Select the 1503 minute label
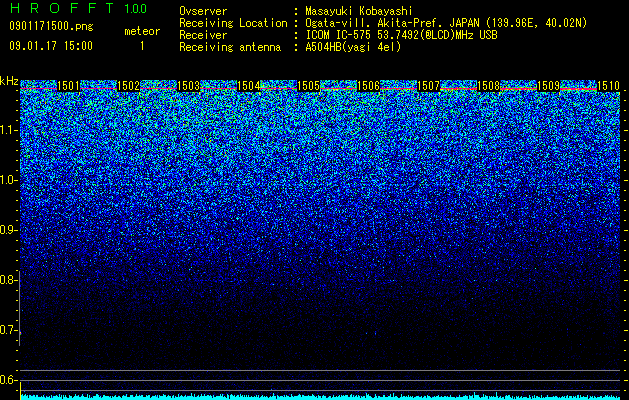Screen dimensions: 629x400 (189, 86)
